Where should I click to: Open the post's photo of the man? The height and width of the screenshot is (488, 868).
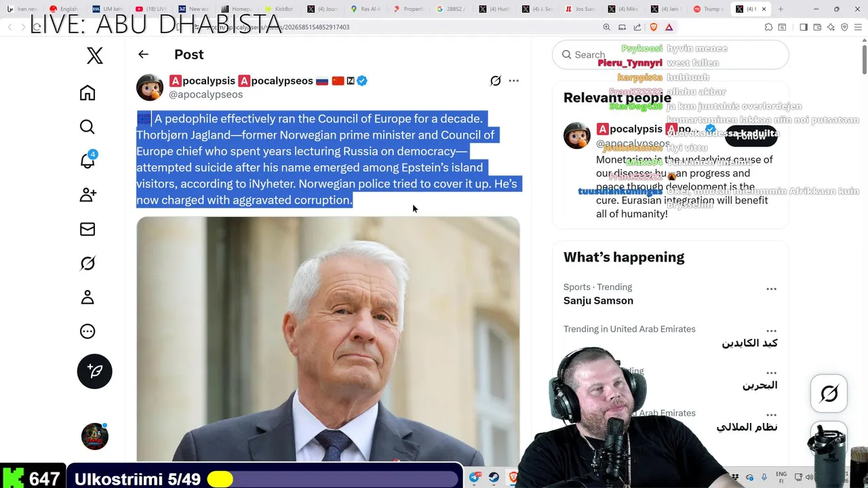pyautogui.click(x=328, y=339)
